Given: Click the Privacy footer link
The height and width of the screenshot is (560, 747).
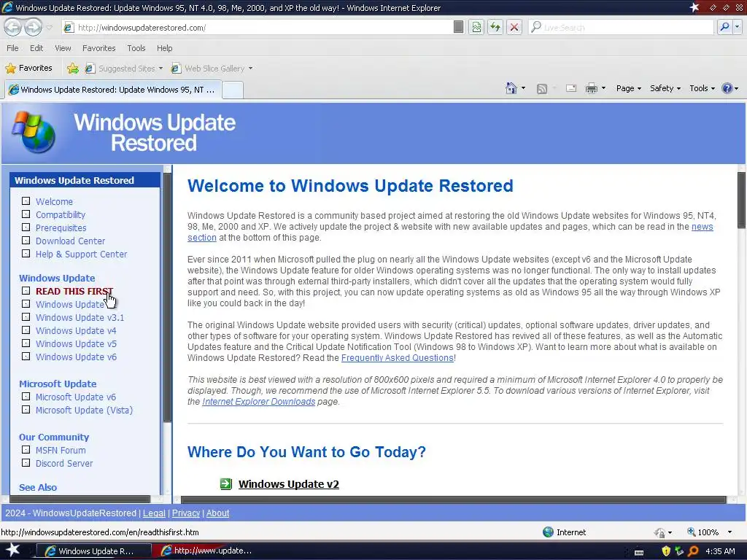Looking at the screenshot, I should (x=186, y=513).
